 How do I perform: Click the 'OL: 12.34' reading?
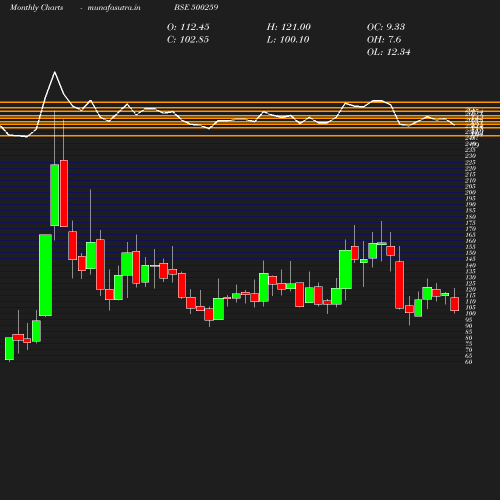coord(388,52)
